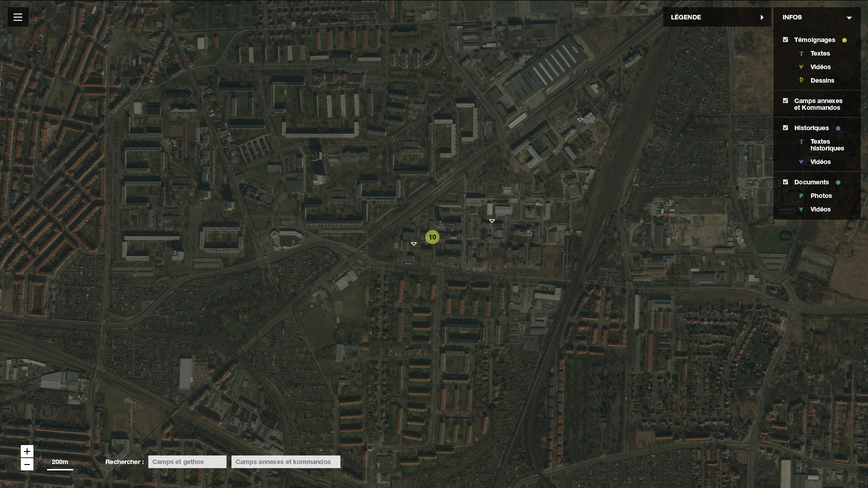Viewport: 868px width, 488px height.
Task: Click the T icon beside Textes
Action: pos(802,53)
